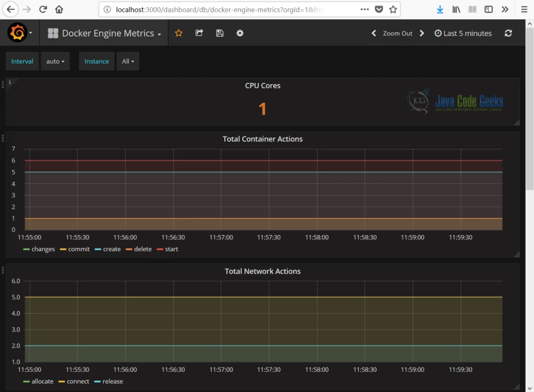Bookmark this page with browser star

393,9
